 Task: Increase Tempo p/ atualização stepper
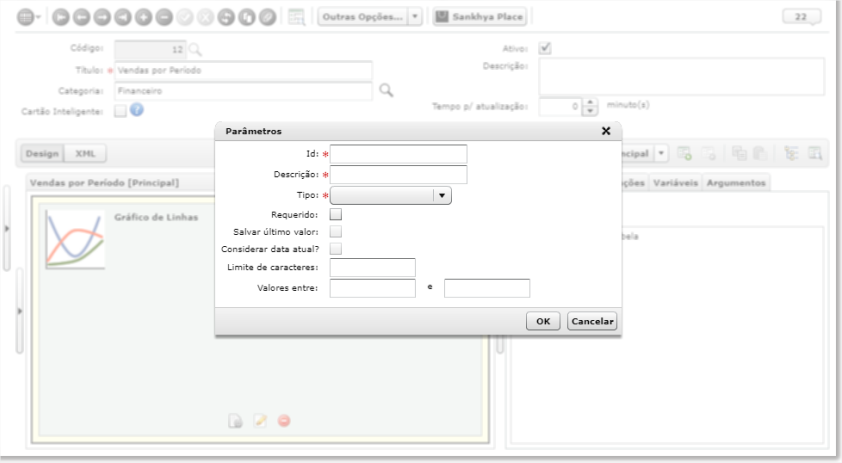click(590, 102)
